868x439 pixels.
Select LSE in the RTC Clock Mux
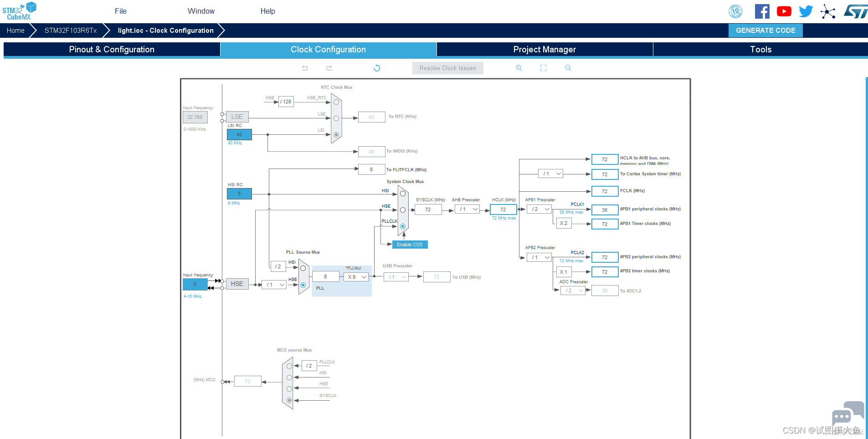[336, 118]
